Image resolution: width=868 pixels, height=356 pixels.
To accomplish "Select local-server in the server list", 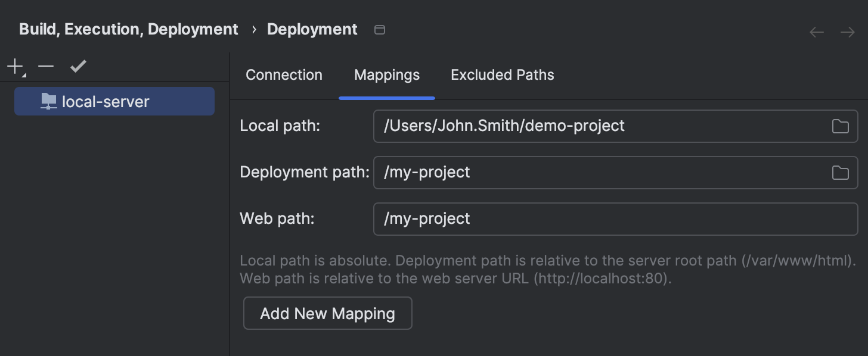I will pos(106,101).
